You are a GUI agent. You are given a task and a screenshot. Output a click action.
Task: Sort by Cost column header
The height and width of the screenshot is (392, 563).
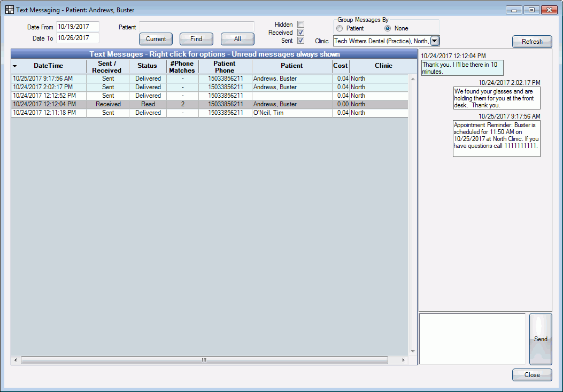[341, 66]
